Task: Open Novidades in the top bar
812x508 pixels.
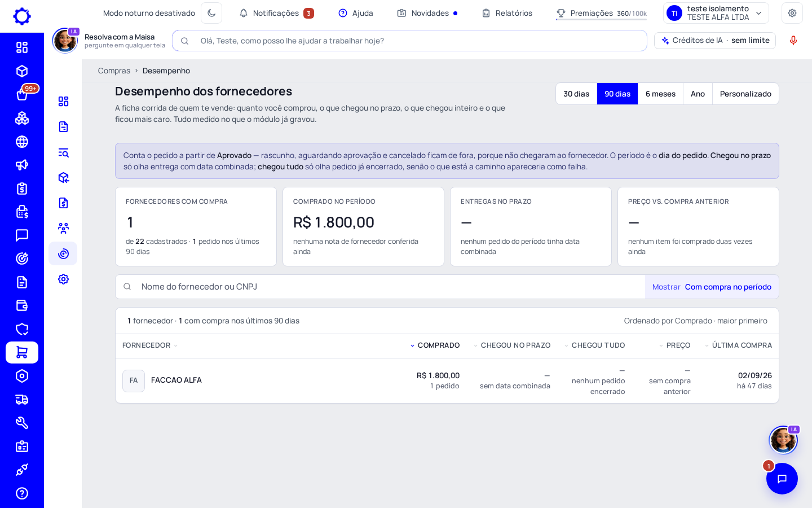Action: pos(427,13)
